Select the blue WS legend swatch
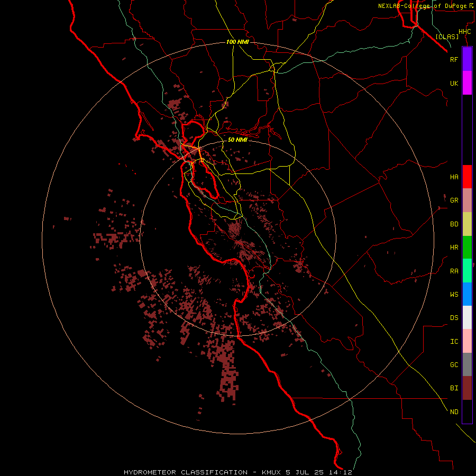 467,294
